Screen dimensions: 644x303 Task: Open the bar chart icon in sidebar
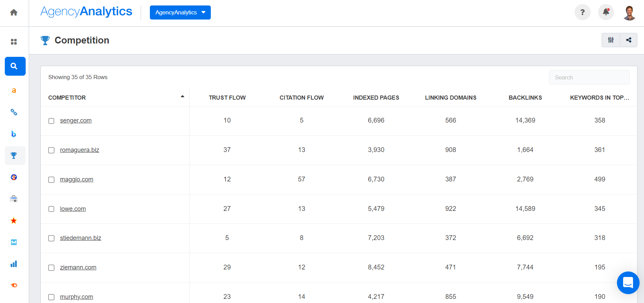14,264
